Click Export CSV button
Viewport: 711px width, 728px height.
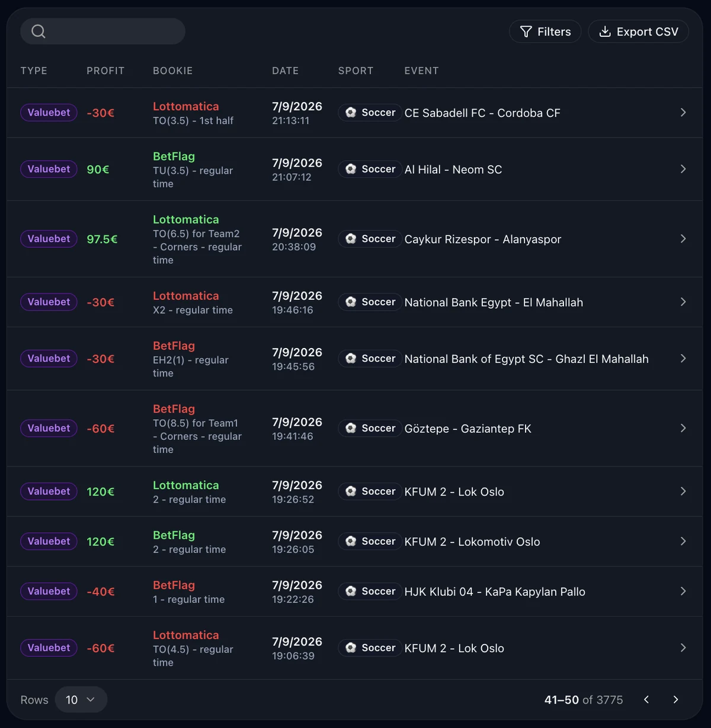tap(638, 31)
